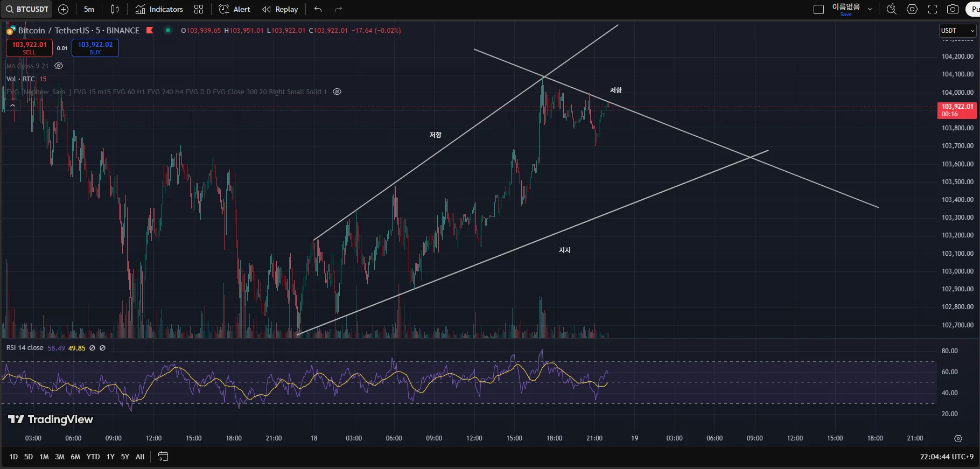Open the quick search lightning icon
Image resolution: width=980 pixels, height=469 pixels.
click(892, 9)
